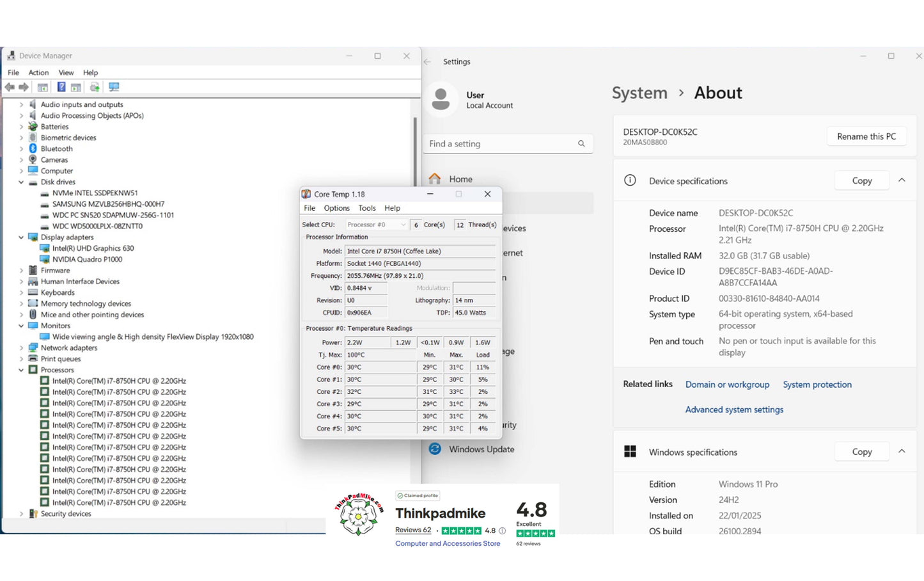The height and width of the screenshot is (581, 924).
Task: Click the Settings Home icon
Action: pos(435,179)
